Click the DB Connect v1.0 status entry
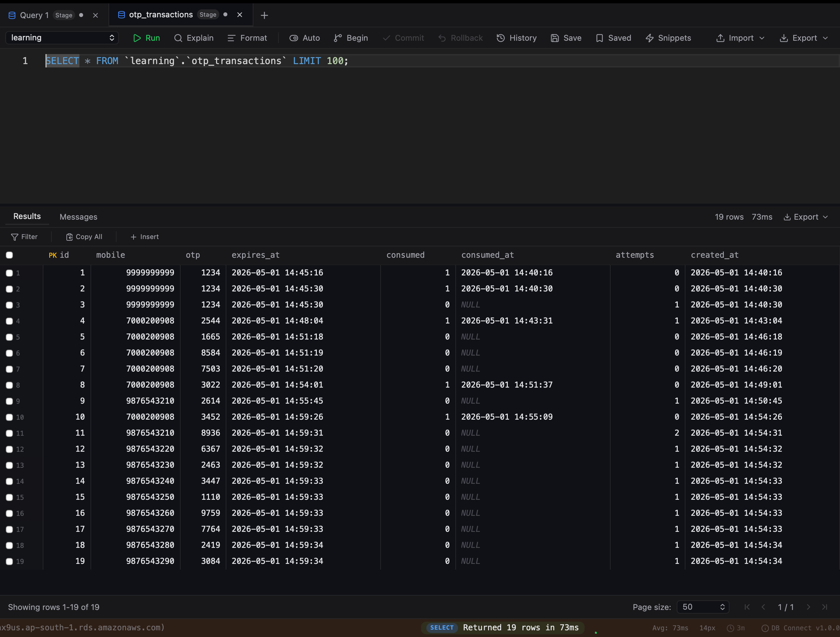Screen dimensions: 840x637 [801, 628]
